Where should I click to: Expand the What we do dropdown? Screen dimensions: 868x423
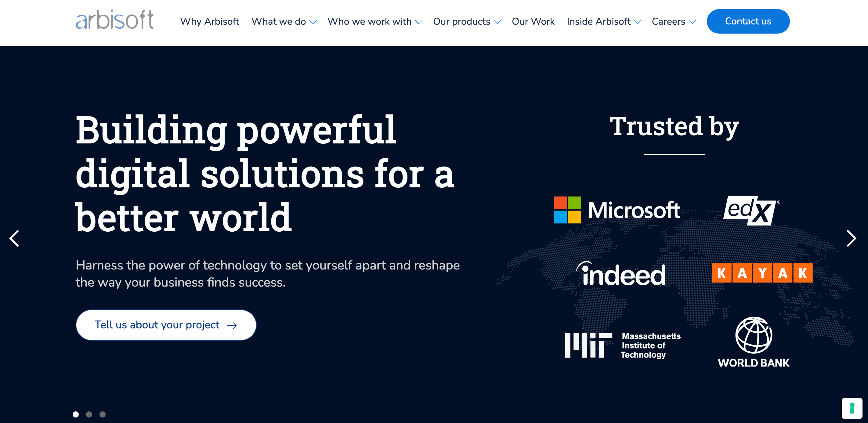pyautogui.click(x=284, y=22)
